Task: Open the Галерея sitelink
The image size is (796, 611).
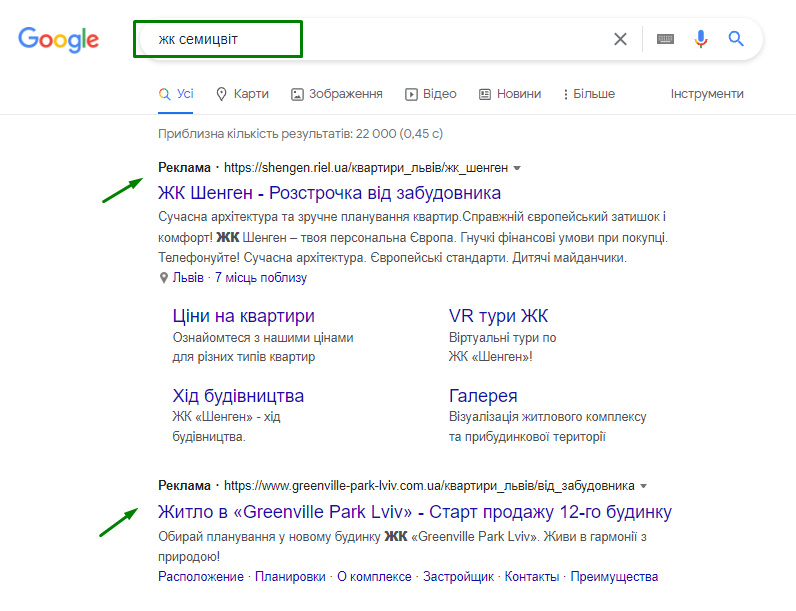Action: (483, 395)
